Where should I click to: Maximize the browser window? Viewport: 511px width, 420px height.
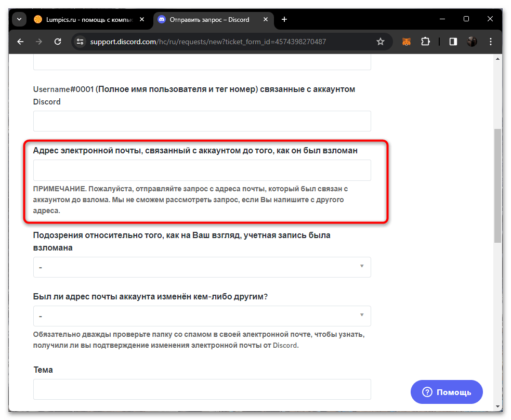coord(466,19)
